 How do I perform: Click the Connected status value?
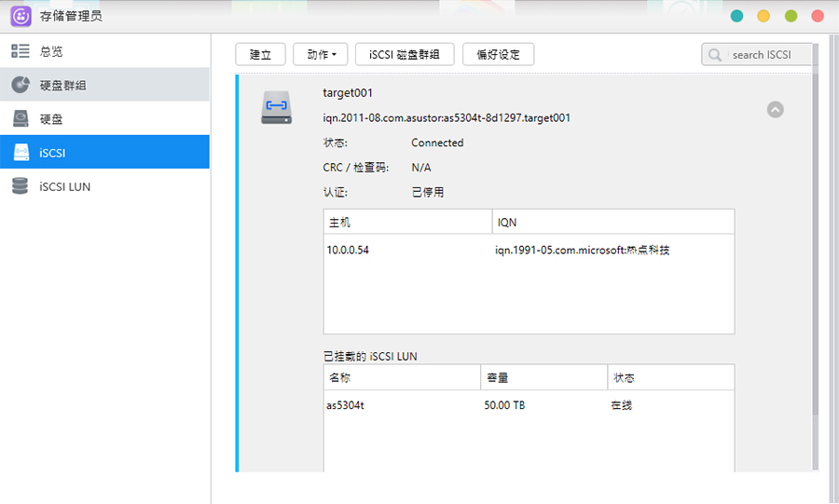point(437,143)
